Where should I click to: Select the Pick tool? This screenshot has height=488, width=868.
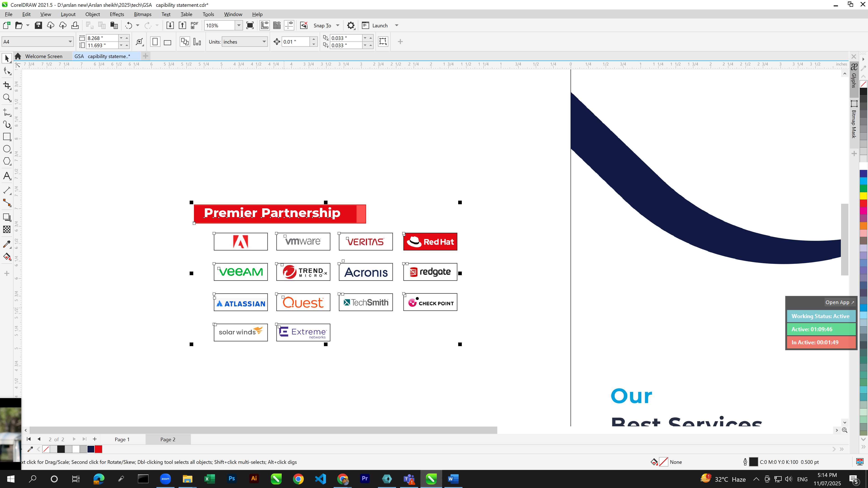pos(7,58)
